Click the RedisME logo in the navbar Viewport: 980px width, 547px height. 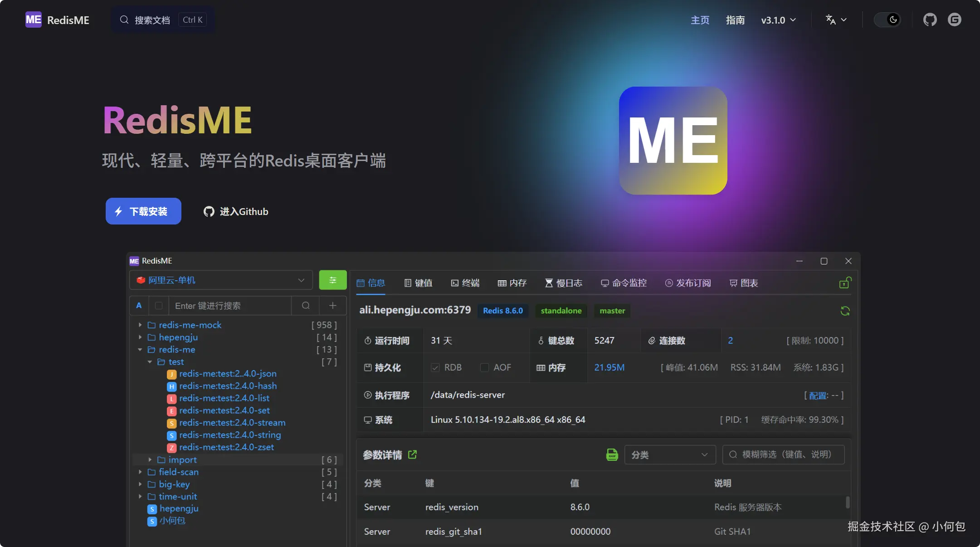(x=57, y=20)
